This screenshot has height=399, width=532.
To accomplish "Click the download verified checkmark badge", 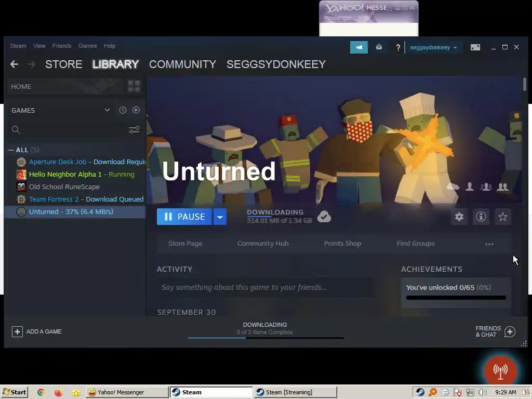I will [324, 217].
